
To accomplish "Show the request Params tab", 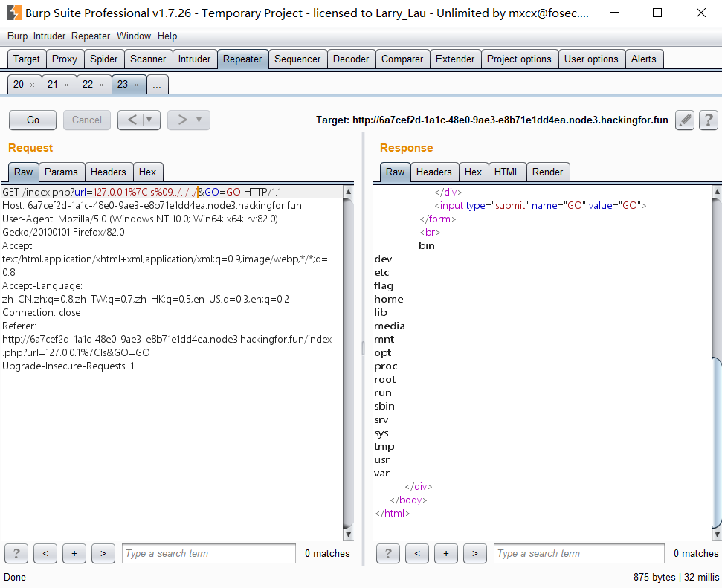I will (x=61, y=172).
